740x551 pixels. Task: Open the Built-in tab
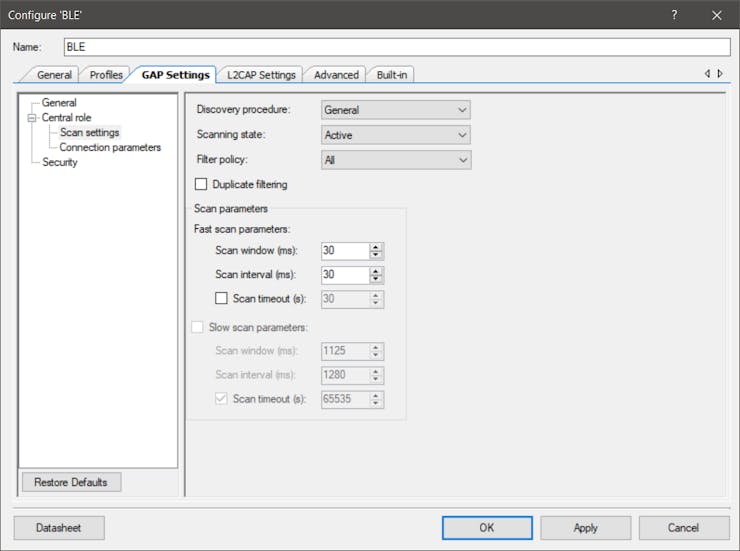click(x=392, y=75)
